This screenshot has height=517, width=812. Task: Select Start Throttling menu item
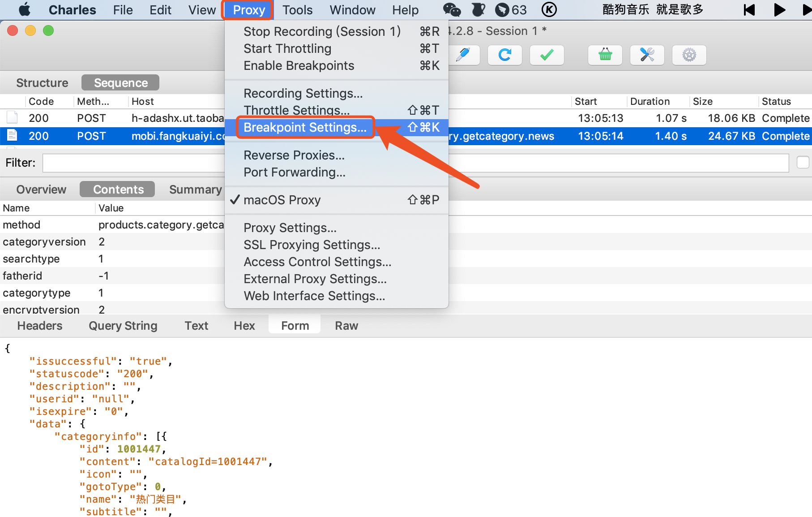tap(337, 48)
